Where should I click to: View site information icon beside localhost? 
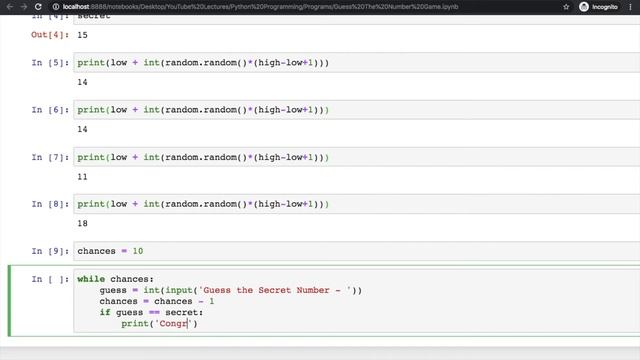pos(56,7)
